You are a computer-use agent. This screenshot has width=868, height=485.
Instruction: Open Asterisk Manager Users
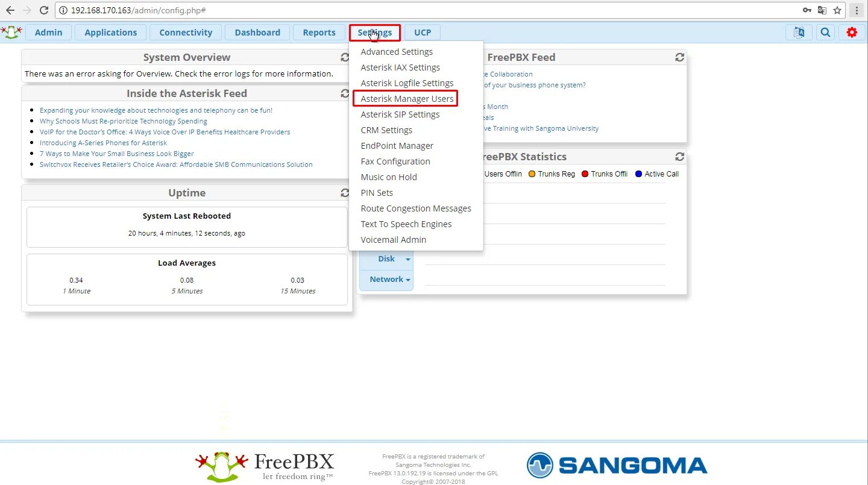coord(407,99)
